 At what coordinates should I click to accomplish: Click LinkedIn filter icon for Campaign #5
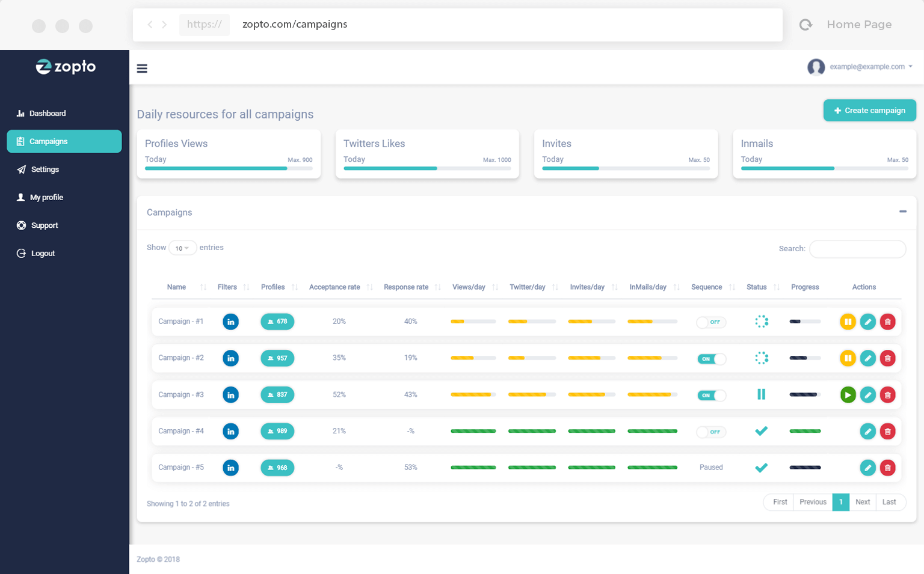[x=230, y=468]
